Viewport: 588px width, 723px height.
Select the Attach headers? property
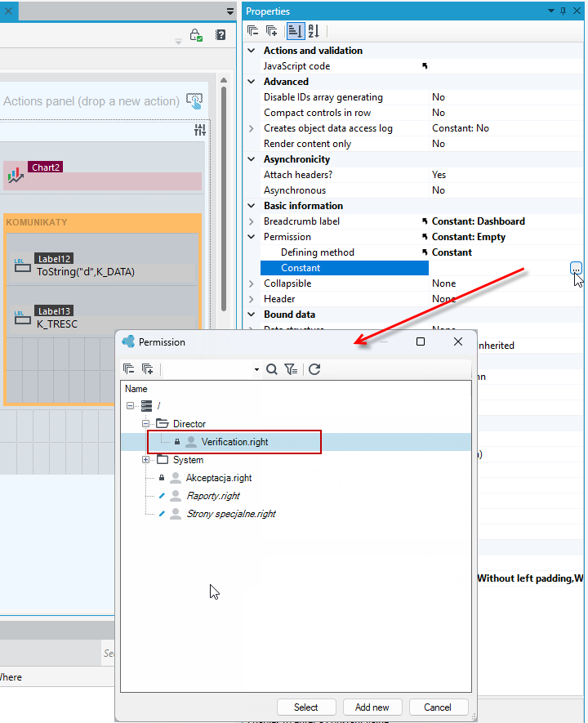click(345, 175)
